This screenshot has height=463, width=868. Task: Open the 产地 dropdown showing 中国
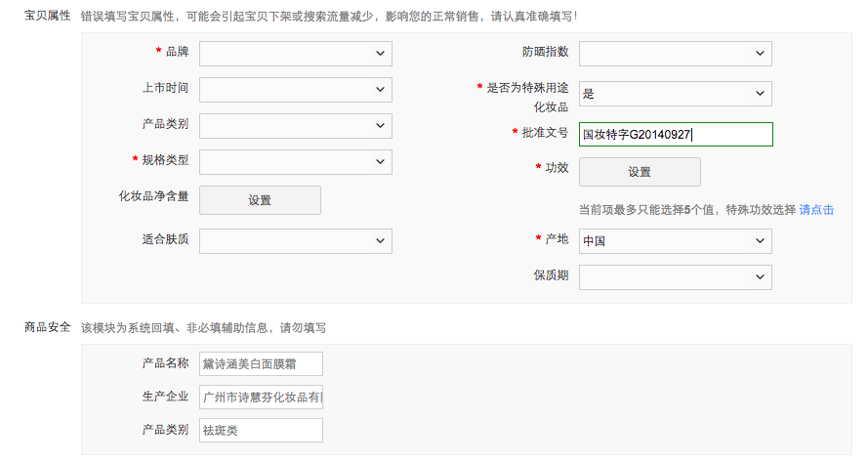pos(675,241)
